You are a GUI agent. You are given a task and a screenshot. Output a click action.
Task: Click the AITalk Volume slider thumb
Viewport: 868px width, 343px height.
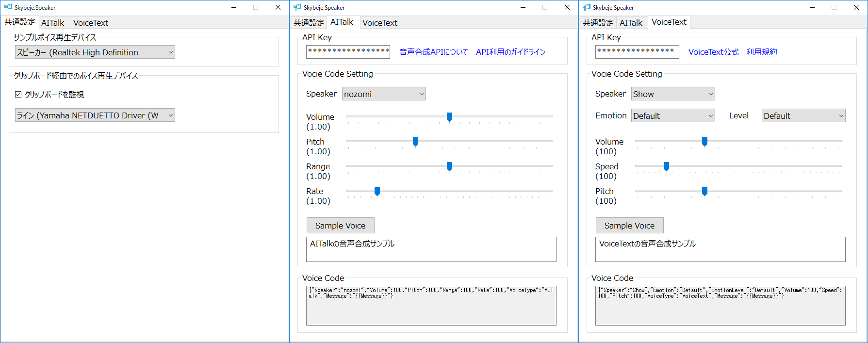[449, 117]
